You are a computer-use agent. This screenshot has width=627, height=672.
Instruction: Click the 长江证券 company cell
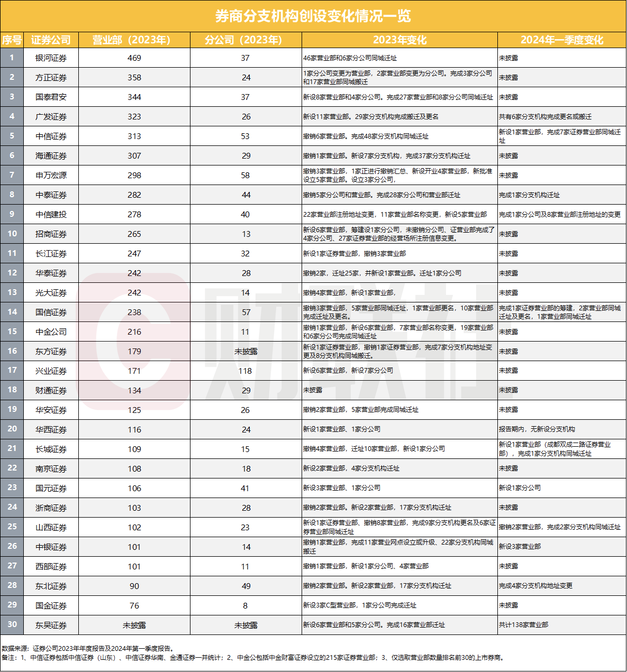tap(51, 254)
